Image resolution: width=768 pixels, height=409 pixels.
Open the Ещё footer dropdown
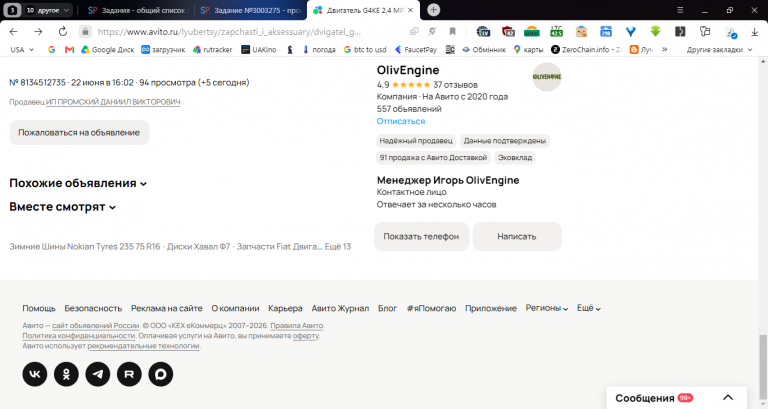tap(589, 308)
